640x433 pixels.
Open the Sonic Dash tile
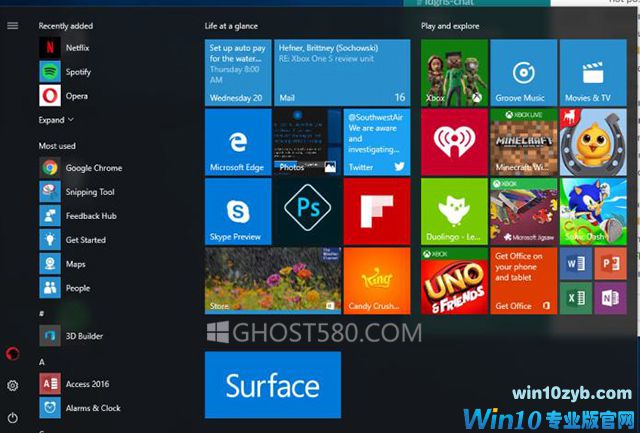(593, 211)
